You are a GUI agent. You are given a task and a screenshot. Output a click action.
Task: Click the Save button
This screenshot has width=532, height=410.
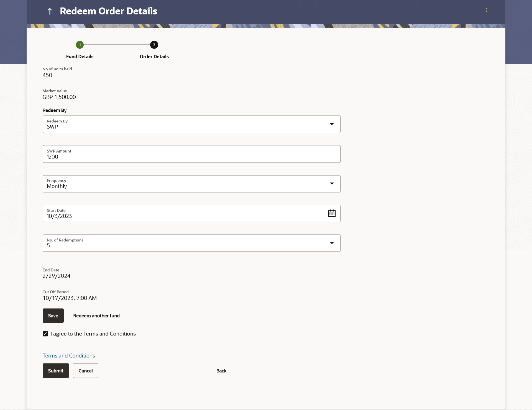point(53,316)
